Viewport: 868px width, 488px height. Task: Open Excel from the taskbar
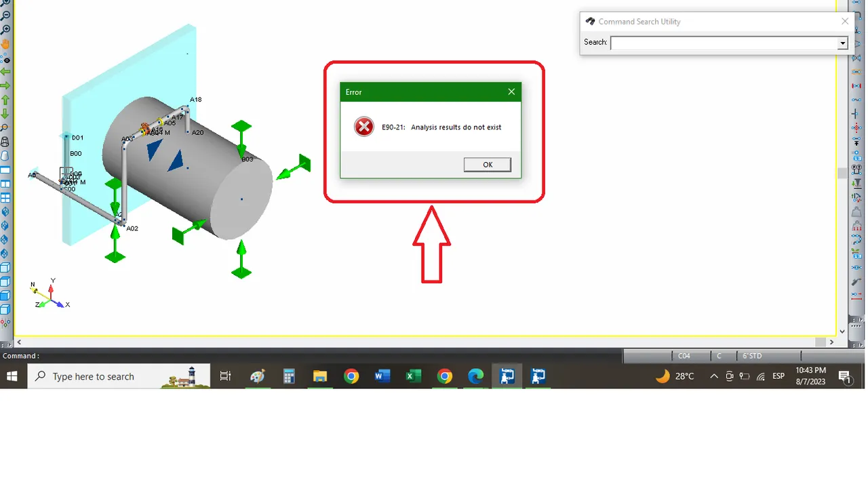414,376
